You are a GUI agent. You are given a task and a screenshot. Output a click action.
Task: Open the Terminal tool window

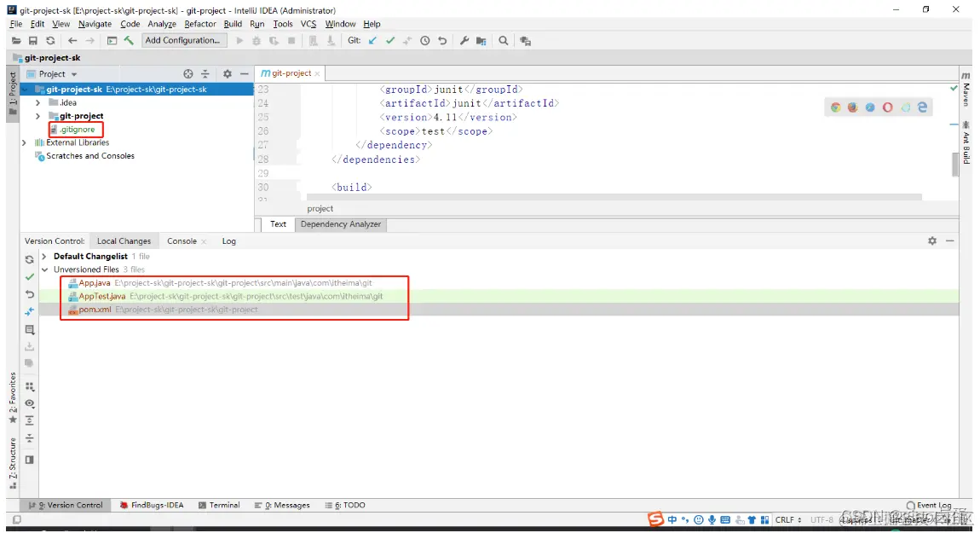[219, 505]
